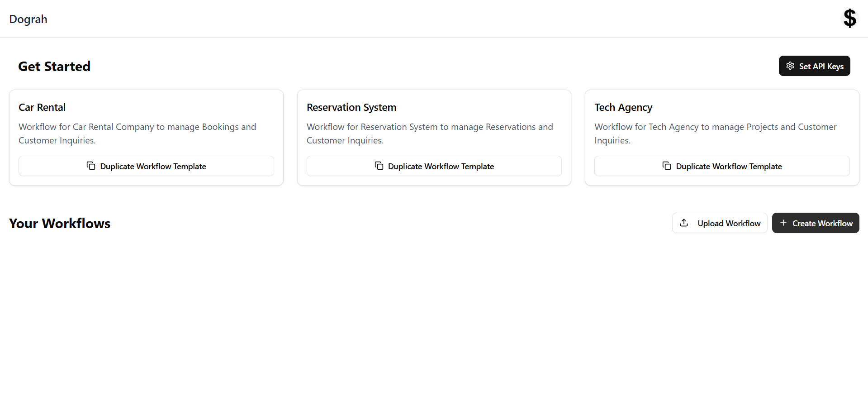Duplicate the Tech Agency workflow template
This screenshot has height=410, width=868.
(x=721, y=166)
